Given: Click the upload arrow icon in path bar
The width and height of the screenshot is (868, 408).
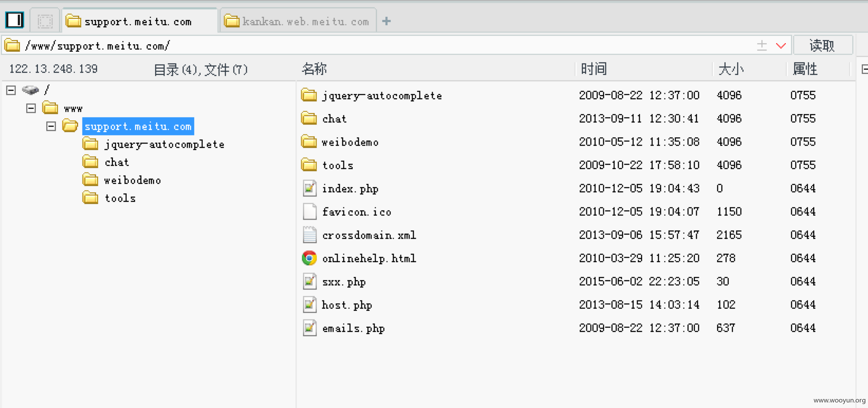Looking at the screenshot, I should pyautogui.click(x=762, y=45).
